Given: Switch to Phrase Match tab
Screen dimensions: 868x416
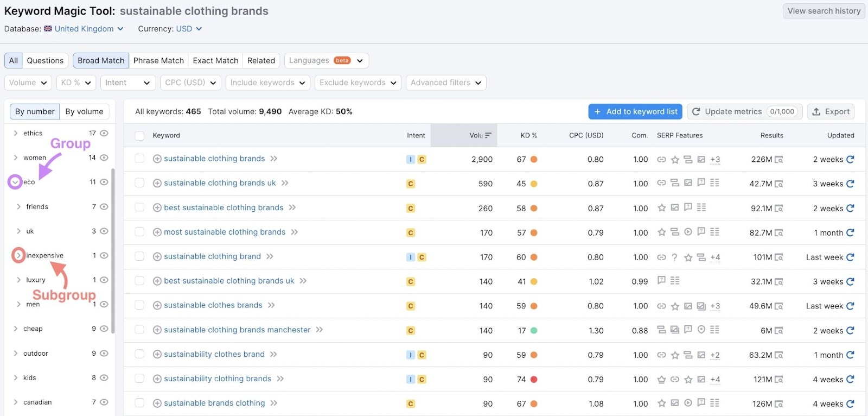Looking at the screenshot, I should pyautogui.click(x=158, y=60).
